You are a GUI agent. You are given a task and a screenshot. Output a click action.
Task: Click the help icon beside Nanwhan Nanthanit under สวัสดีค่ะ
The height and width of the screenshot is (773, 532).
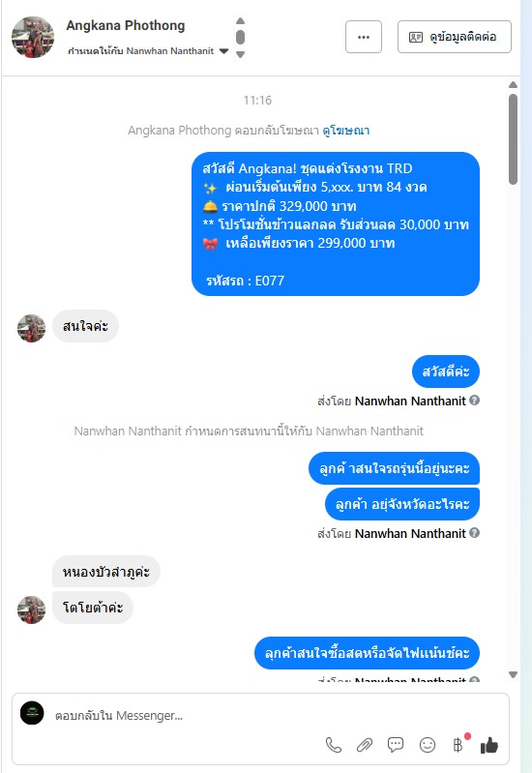tap(474, 401)
